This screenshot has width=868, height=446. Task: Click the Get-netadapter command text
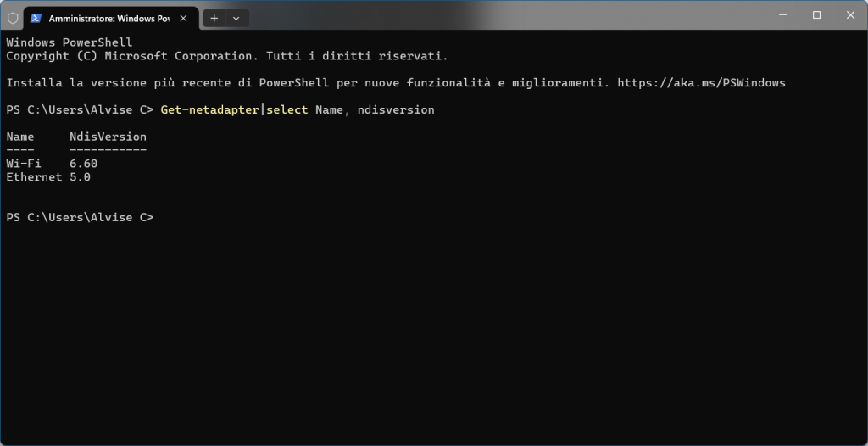[x=209, y=109]
